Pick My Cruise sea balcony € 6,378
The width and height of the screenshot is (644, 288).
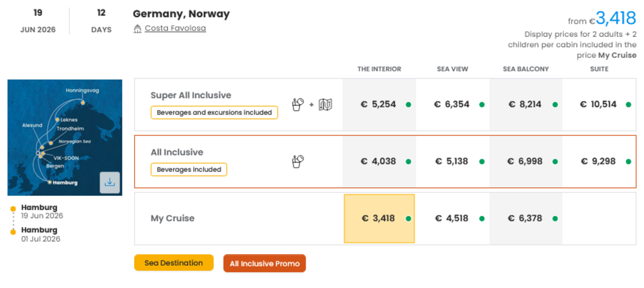coord(525,219)
